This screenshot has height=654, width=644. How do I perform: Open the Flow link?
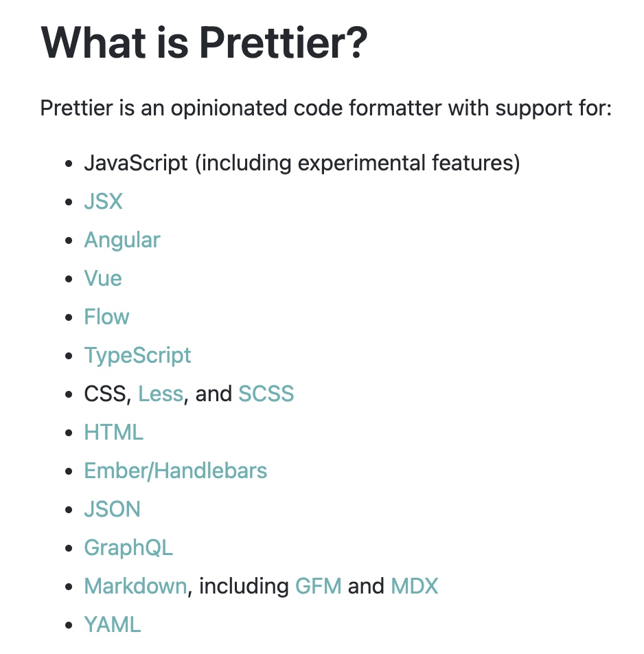tap(106, 317)
